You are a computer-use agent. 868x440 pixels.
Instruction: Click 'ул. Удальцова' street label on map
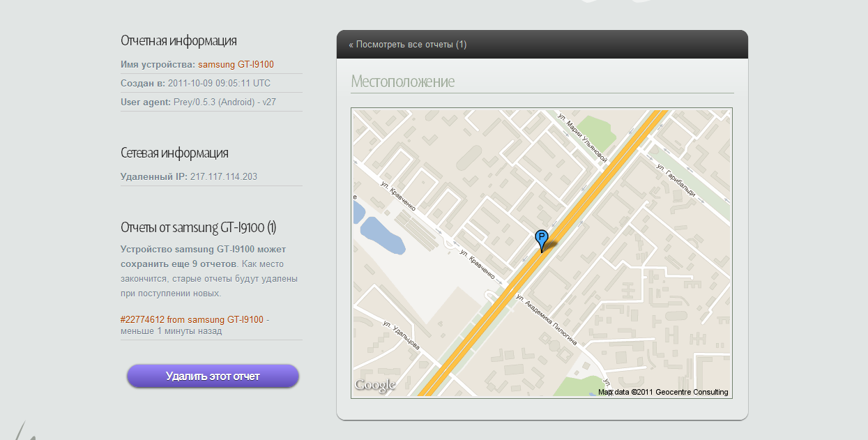coord(401,336)
